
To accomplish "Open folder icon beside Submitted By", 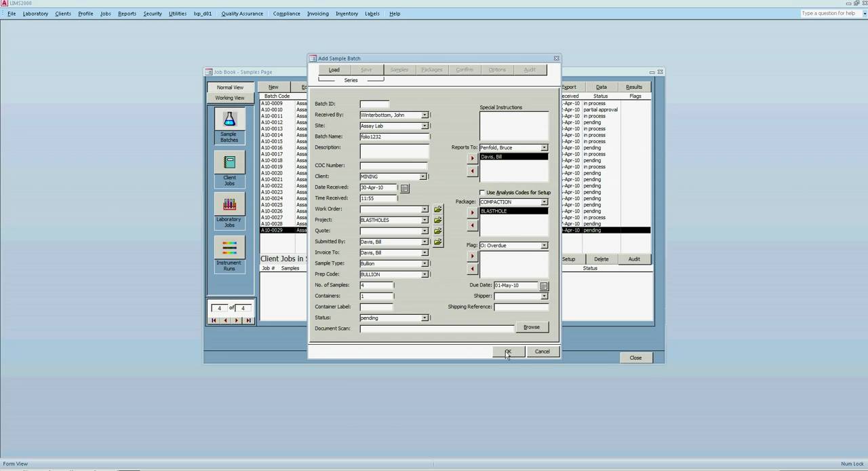I will coord(438,242).
